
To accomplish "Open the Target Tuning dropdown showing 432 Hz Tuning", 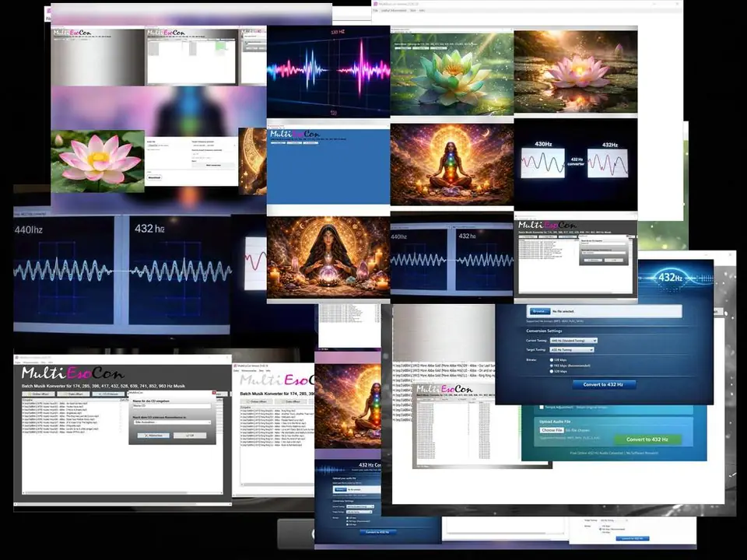I will click(570, 350).
